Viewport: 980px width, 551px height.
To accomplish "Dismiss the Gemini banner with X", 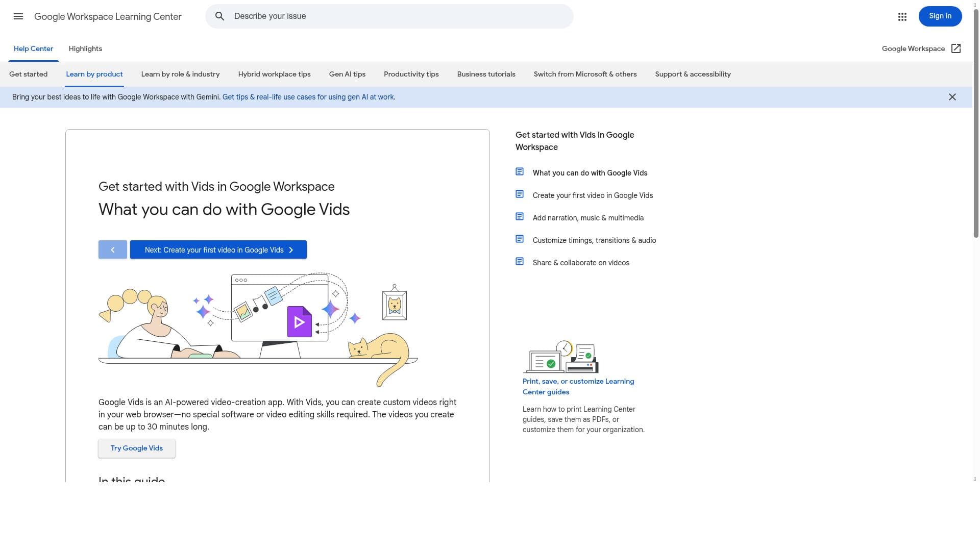I will click(x=952, y=97).
